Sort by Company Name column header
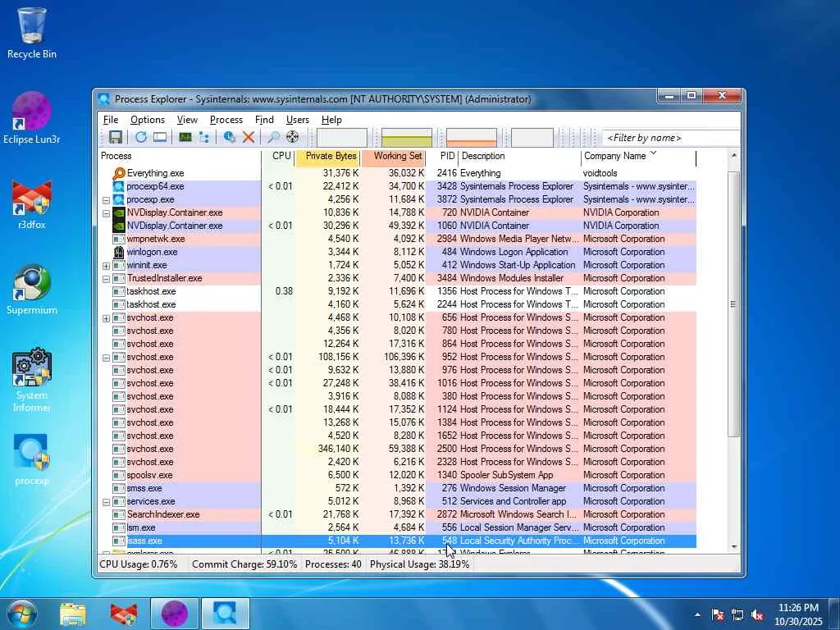This screenshot has height=630, width=840. tap(638, 156)
